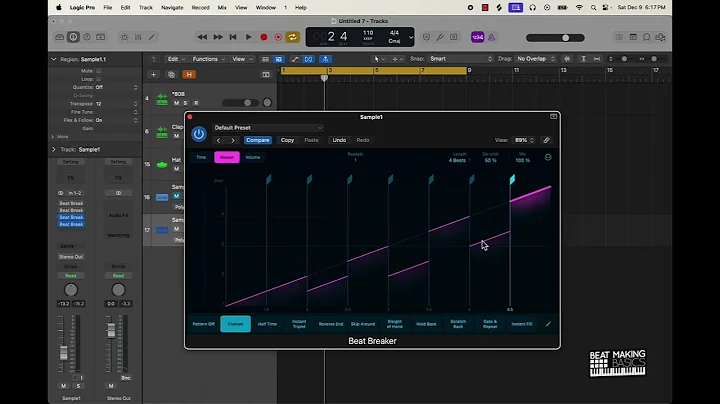Screen dimensions: 720x404
Task: Open the Loop Browser icon
Action: coord(647,37)
